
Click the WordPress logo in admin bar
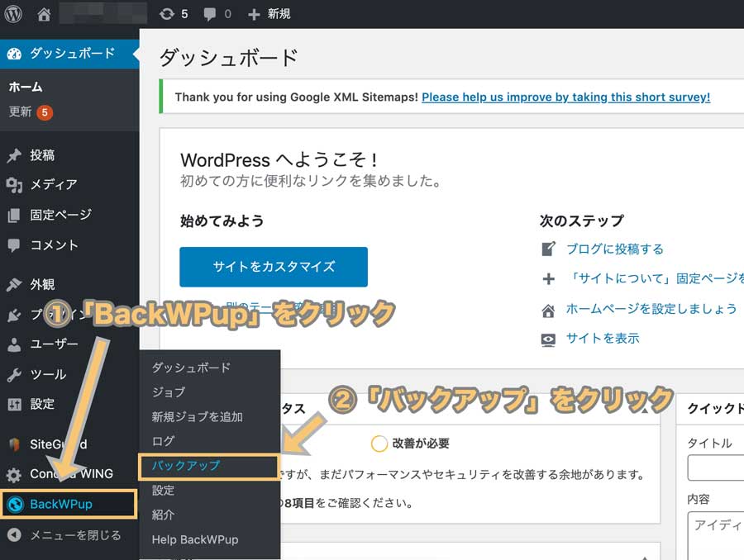point(13,14)
